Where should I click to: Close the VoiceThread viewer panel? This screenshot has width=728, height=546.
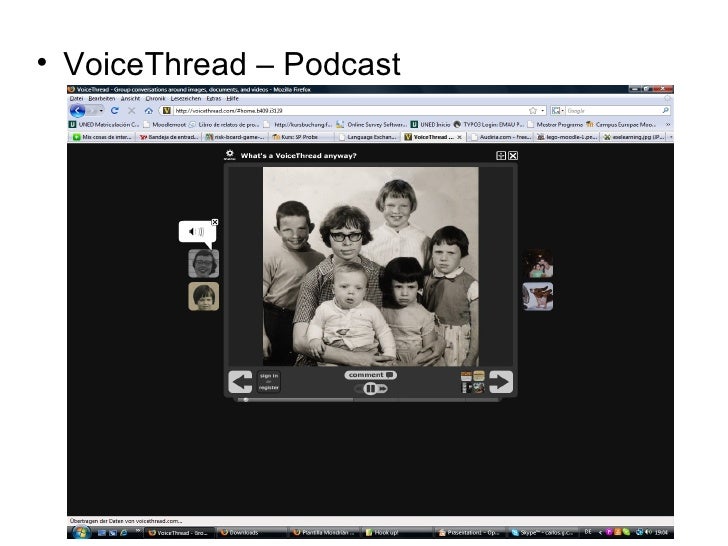coord(513,156)
